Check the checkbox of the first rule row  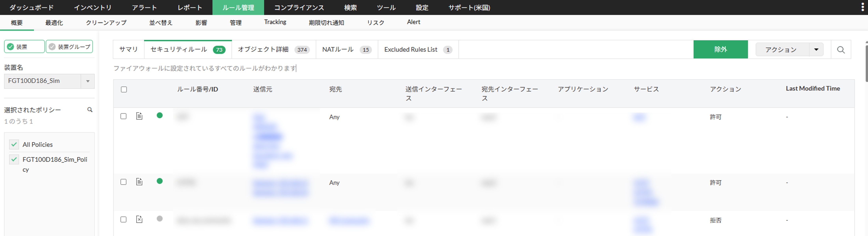pyautogui.click(x=123, y=116)
